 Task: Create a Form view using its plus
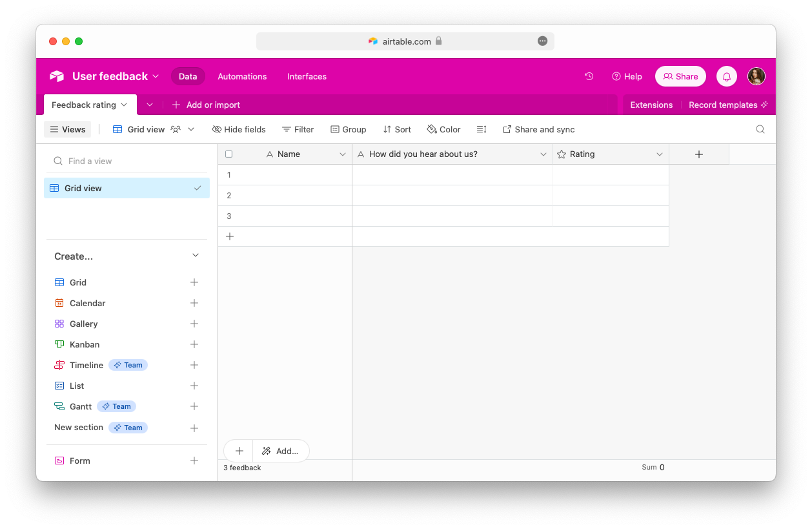(194, 461)
